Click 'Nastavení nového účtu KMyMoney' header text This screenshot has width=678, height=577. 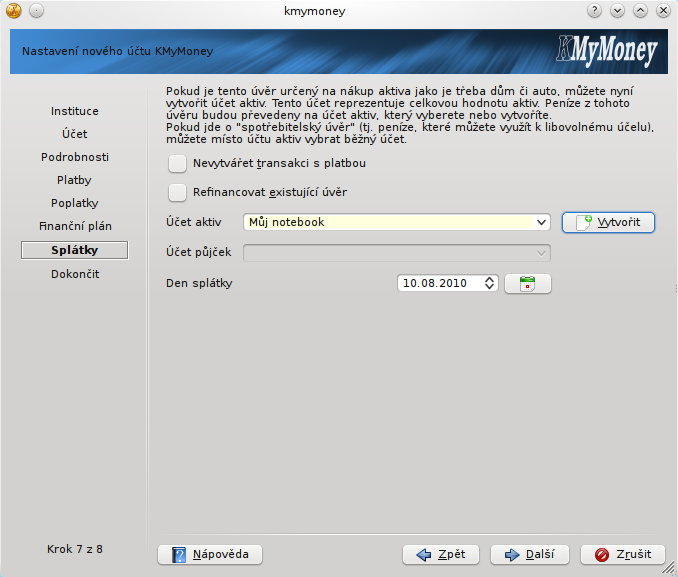pyautogui.click(x=118, y=51)
